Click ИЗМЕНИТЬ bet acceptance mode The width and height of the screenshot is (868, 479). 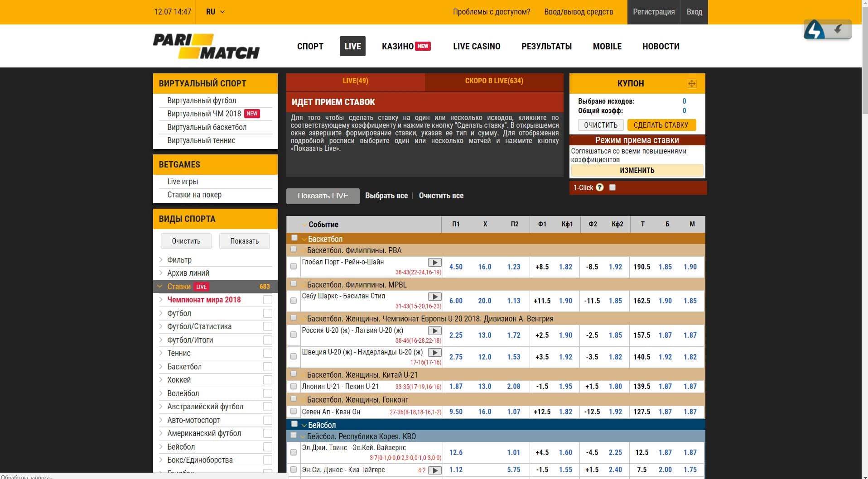pyautogui.click(x=637, y=170)
